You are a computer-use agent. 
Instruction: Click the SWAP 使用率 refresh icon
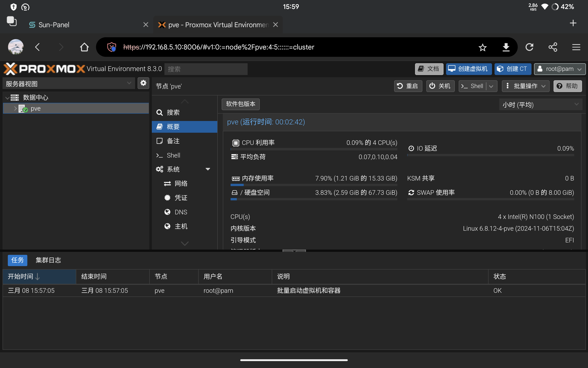click(411, 193)
